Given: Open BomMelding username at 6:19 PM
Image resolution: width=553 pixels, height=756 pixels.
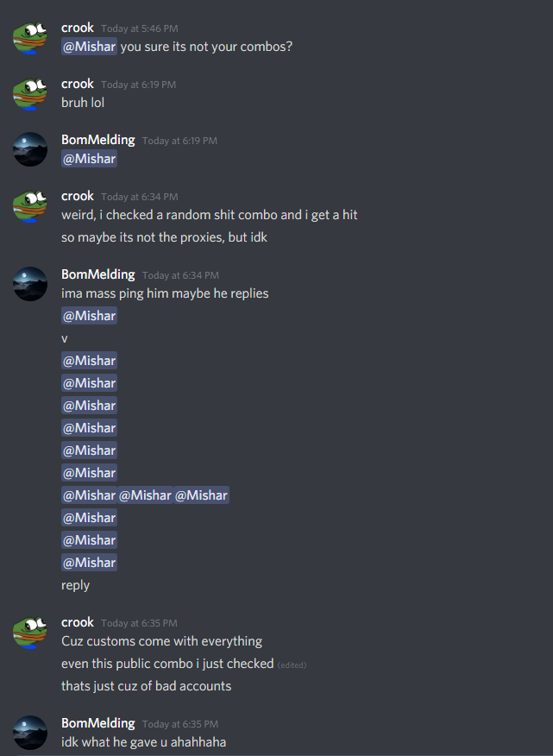Looking at the screenshot, I should point(97,140).
